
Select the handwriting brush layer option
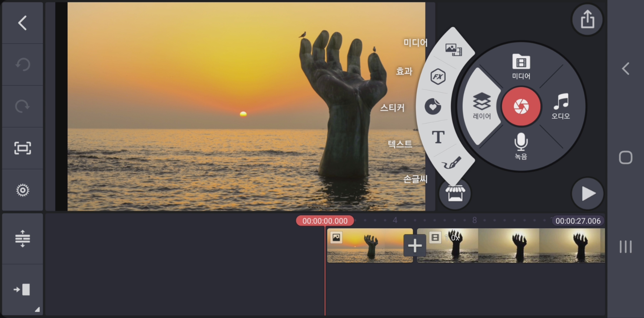(451, 163)
